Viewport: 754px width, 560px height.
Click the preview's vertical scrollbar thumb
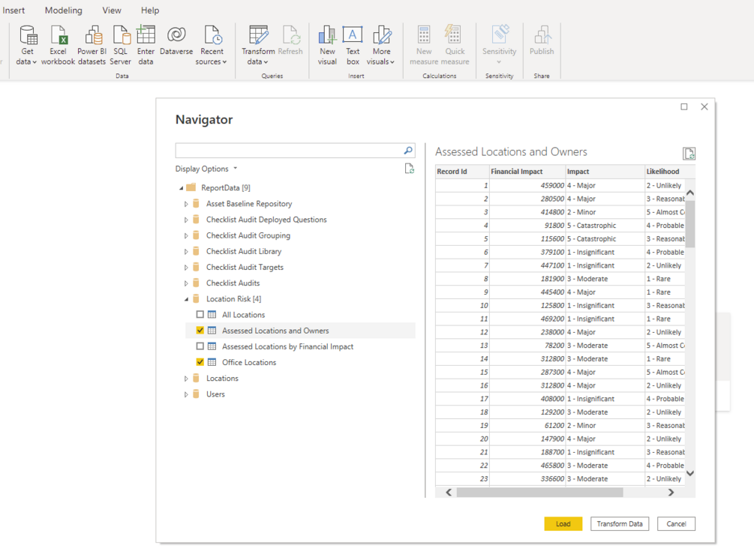(690, 224)
